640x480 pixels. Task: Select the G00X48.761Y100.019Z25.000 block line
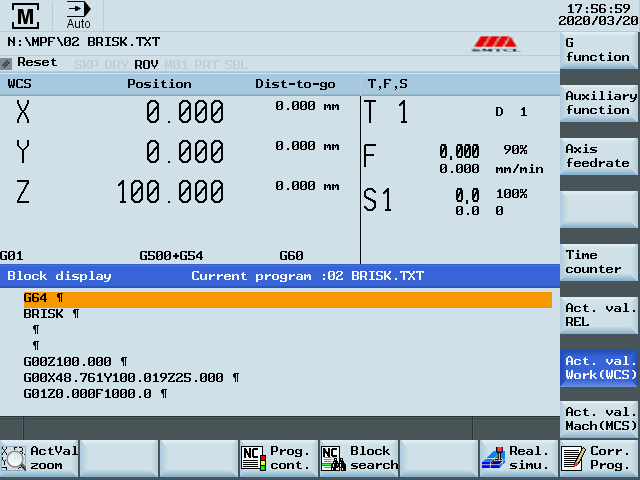coord(131,378)
